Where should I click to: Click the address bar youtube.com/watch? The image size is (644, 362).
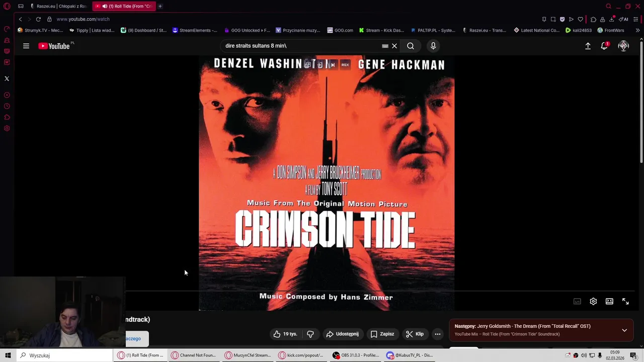pos(83,19)
